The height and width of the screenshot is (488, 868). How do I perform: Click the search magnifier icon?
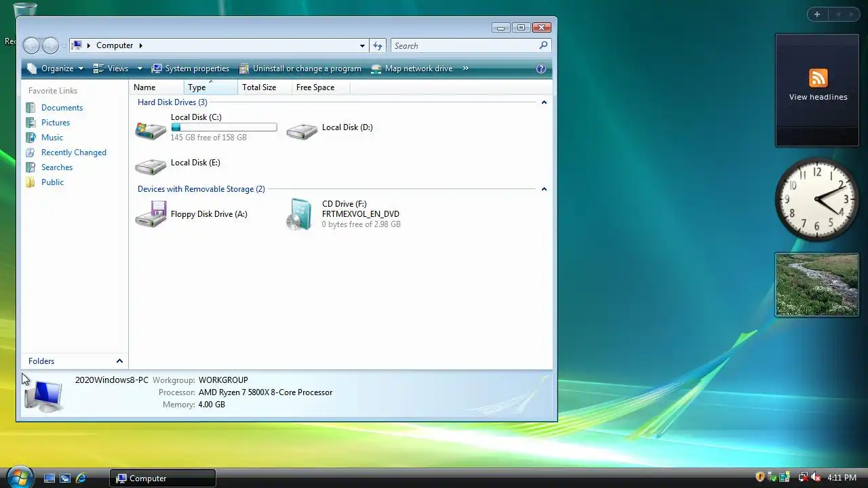point(543,45)
